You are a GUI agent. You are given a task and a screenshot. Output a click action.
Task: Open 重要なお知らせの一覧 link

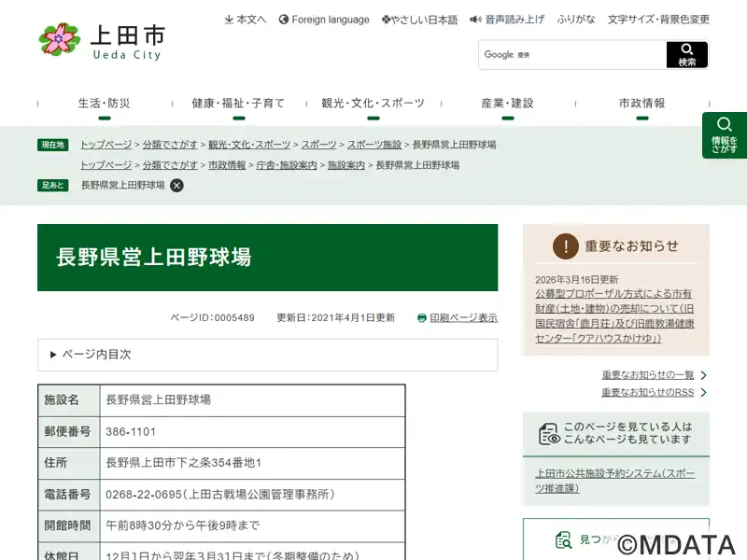(648, 375)
